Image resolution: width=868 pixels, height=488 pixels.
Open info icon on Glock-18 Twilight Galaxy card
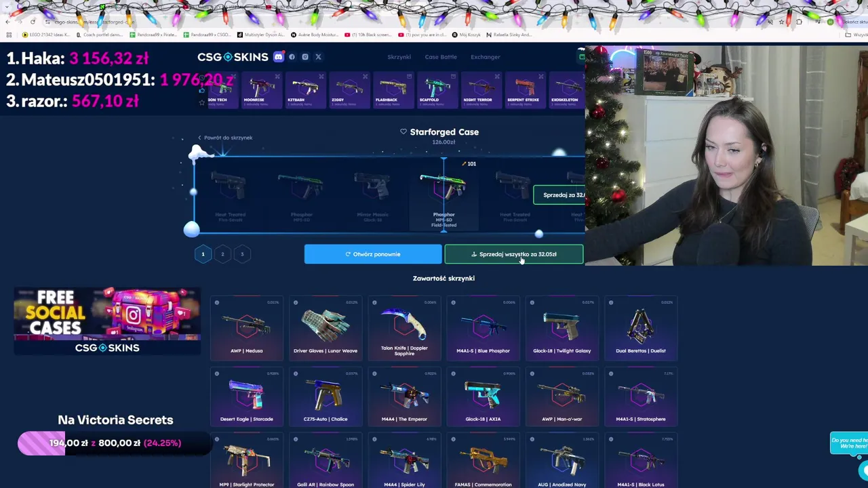pyautogui.click(x=532, y=302)
